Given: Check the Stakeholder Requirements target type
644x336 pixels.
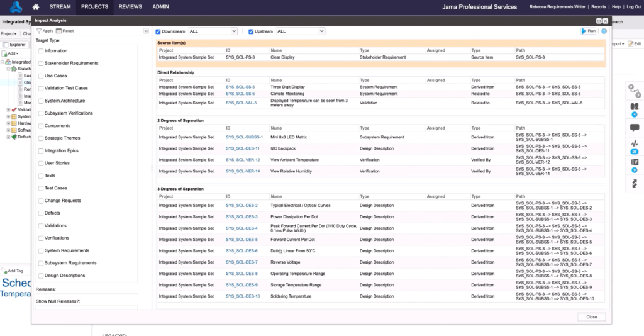Looking at the screenshot, I should [x=41, y=64].
